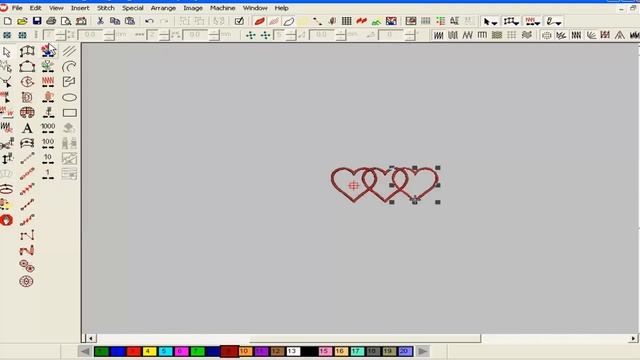This screenshot has height=360, width=640.
Task: Open the Image menu
Action: point(193,8)
